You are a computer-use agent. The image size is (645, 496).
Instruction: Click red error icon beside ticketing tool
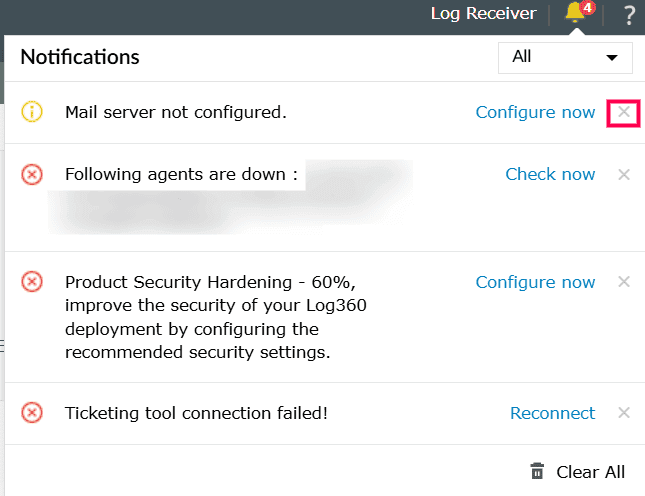pyautogui.click(x=32, y=413)
